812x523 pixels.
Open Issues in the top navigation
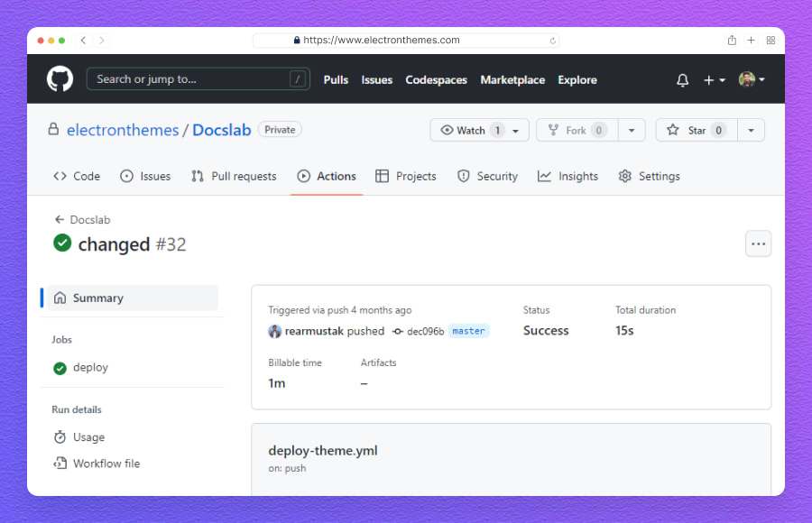click(x=376, y=79)
